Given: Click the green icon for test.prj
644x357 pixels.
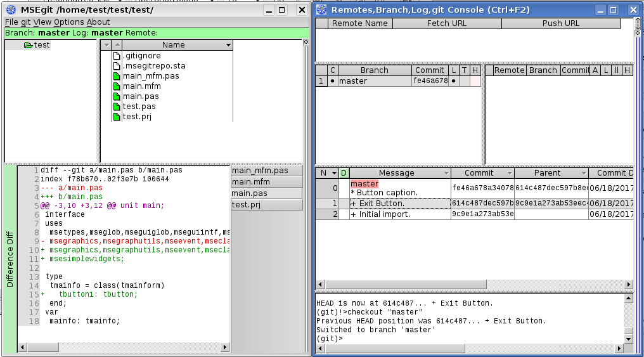Looking at the screenshot, I should [x=117, y=117].
